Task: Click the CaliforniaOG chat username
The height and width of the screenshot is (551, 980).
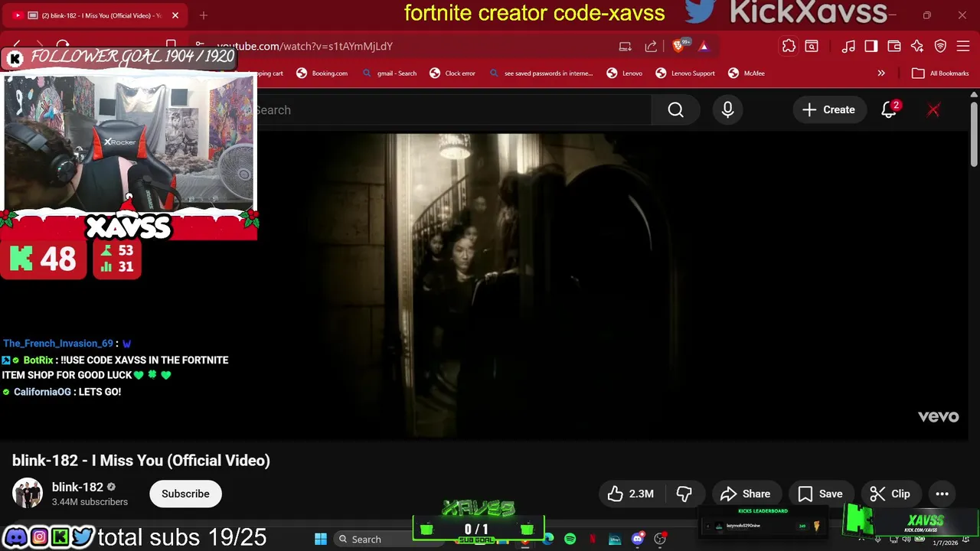Action: tap(42, 392)
